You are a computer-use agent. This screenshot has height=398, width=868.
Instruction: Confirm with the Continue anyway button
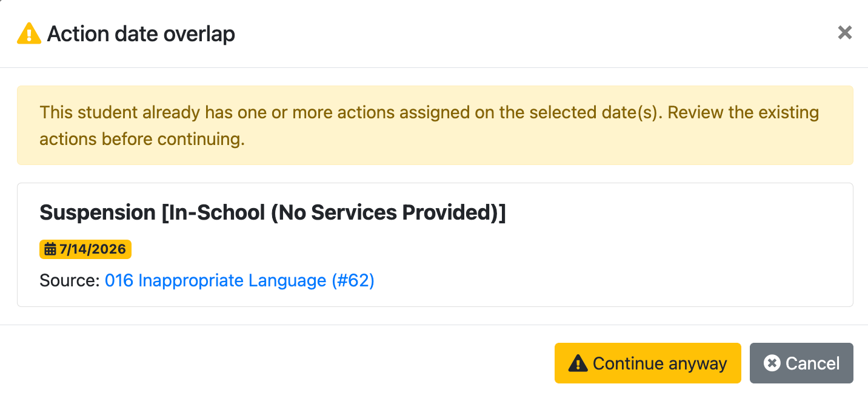click(648, 363)
